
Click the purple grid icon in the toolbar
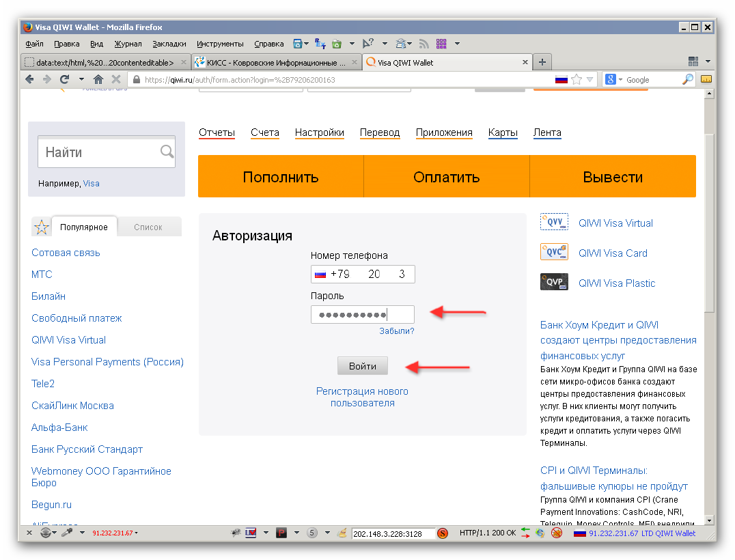[x=441, y=44]
